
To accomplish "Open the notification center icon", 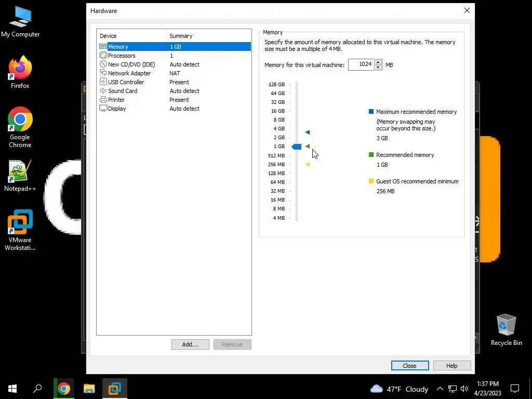I will click(515, 389).
